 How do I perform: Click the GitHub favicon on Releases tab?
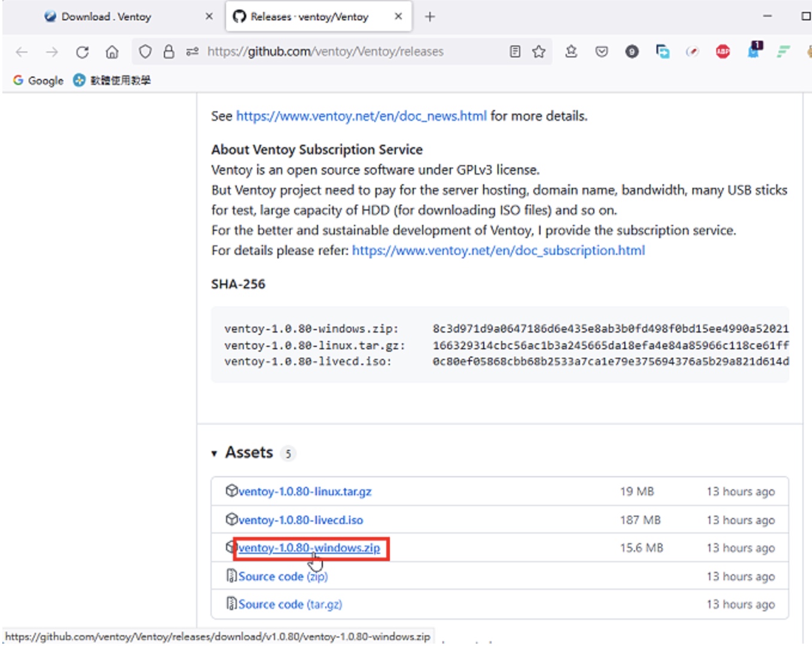[x=240, y=17]
